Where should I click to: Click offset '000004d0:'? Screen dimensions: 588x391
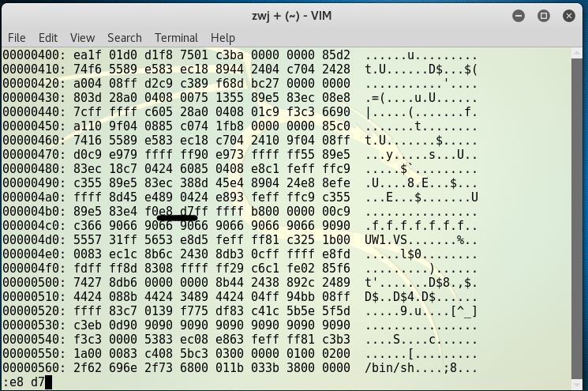tap(34, 240)
